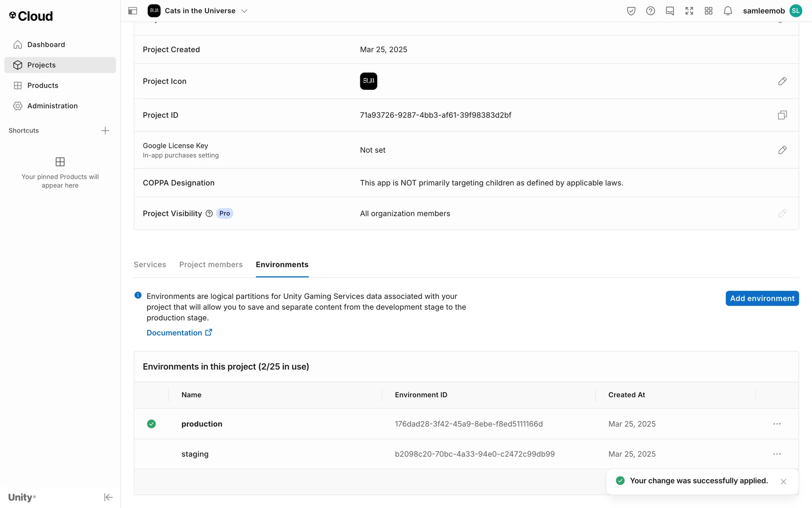
Task: Expand the Cats in the Universe project dropdown
Action: click(244, 11)
